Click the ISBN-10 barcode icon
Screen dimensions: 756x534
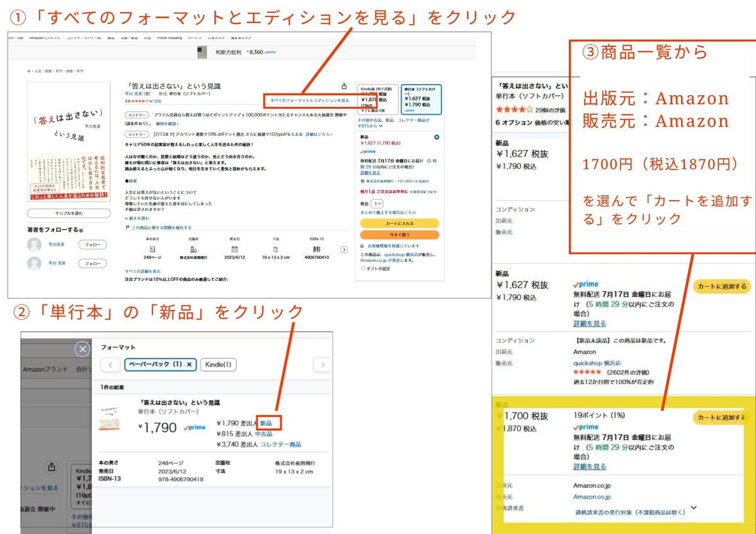point(318,249)
